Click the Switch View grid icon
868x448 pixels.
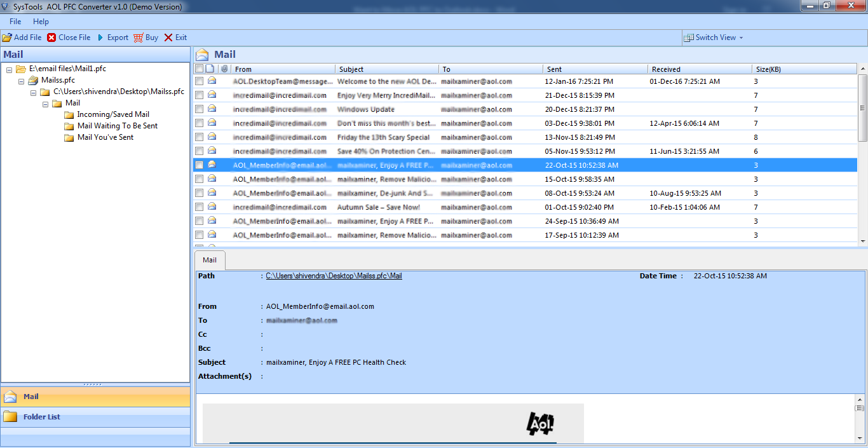pos(688,37)
